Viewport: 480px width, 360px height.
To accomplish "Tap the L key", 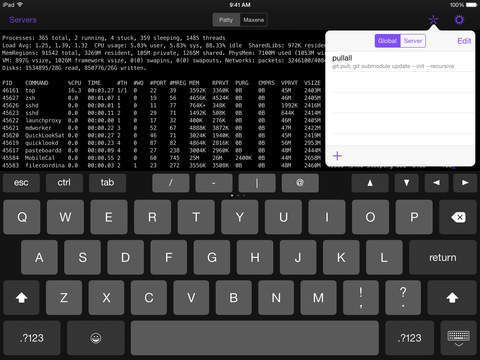I will point(384,257).
